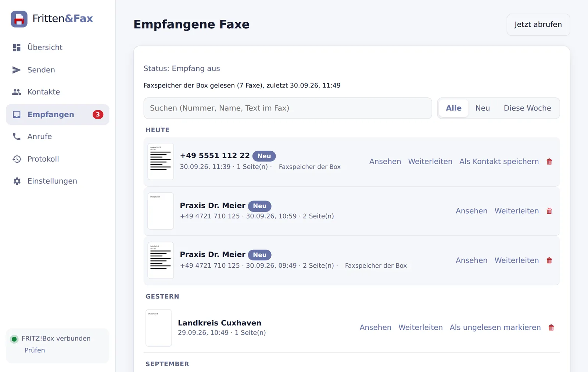Image resolution: width=588 pixels, height=372 pixels.
Task: Select the Diese Woche filter tab
Action: (527, 108)
